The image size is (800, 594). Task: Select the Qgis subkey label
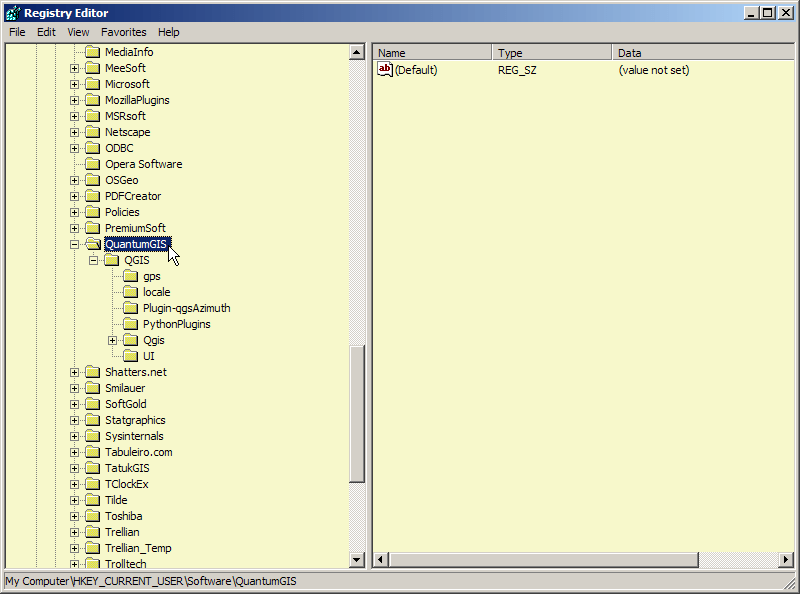pos(154,340)
